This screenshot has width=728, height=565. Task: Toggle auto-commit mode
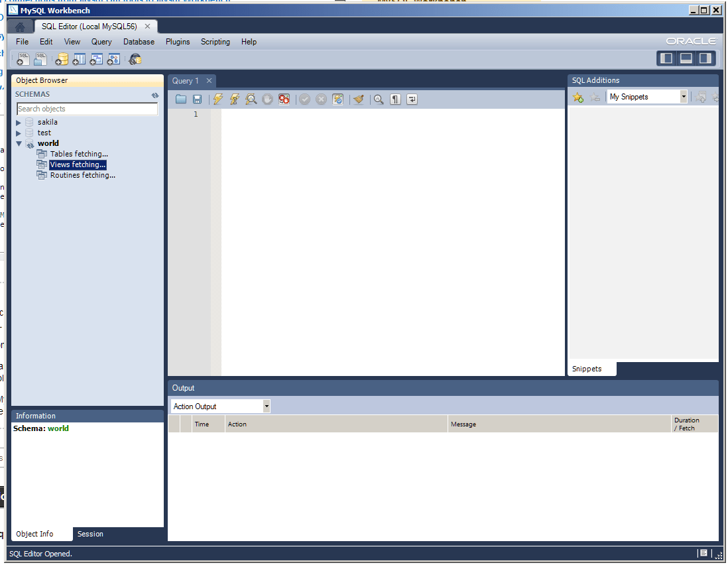tap(338, 99)
